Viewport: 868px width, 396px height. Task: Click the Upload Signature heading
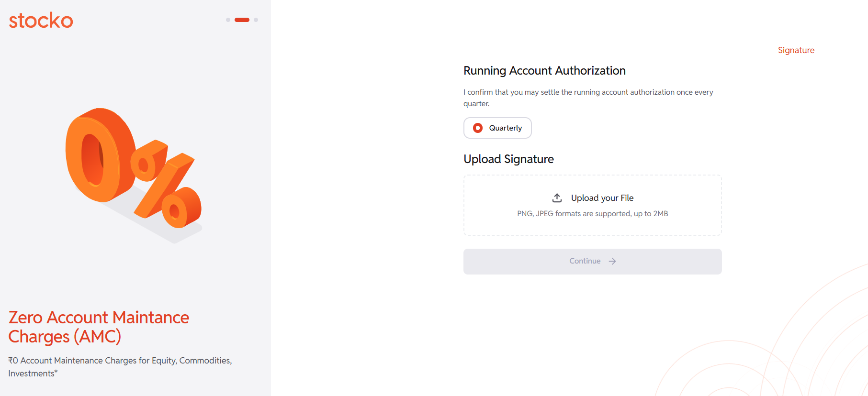(508, 159)
